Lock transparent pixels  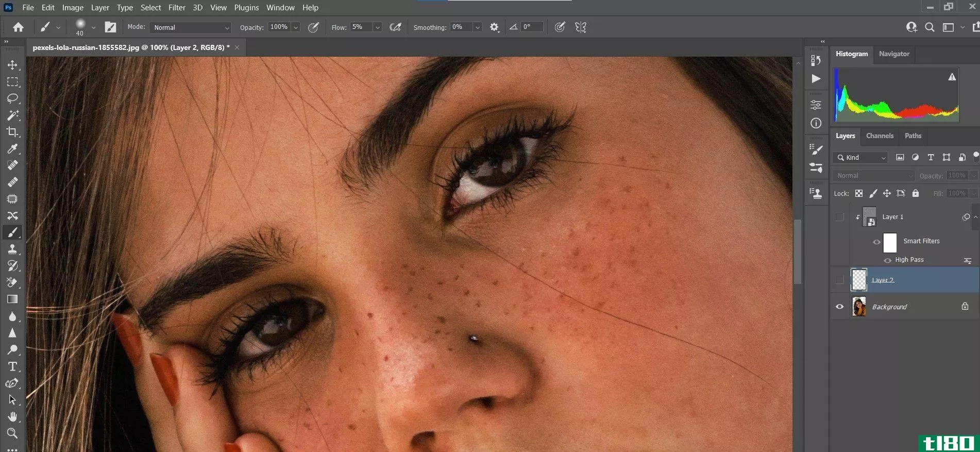859,193
